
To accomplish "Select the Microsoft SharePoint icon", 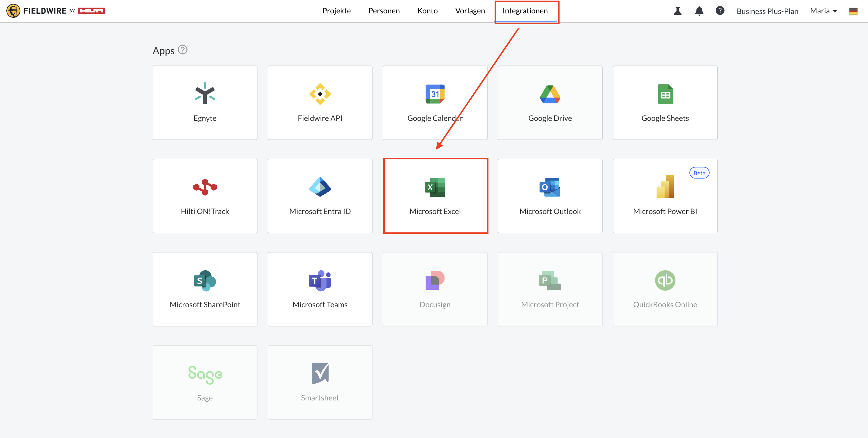I will (x=205, y=280).
